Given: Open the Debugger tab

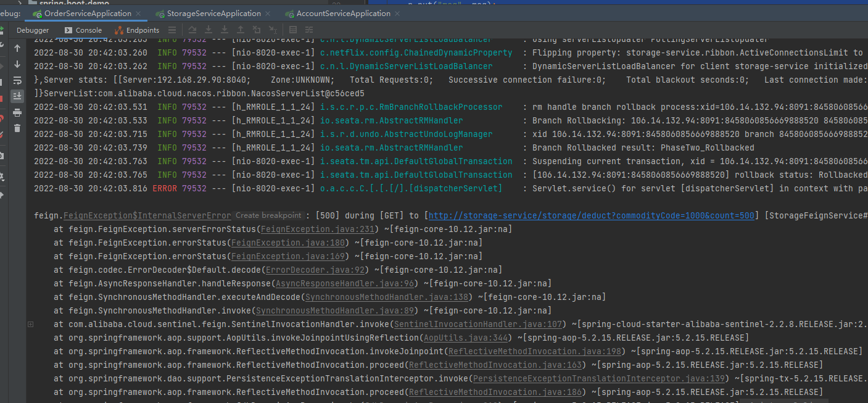Looking at the screenshot, I should click(x=33, y=30).
